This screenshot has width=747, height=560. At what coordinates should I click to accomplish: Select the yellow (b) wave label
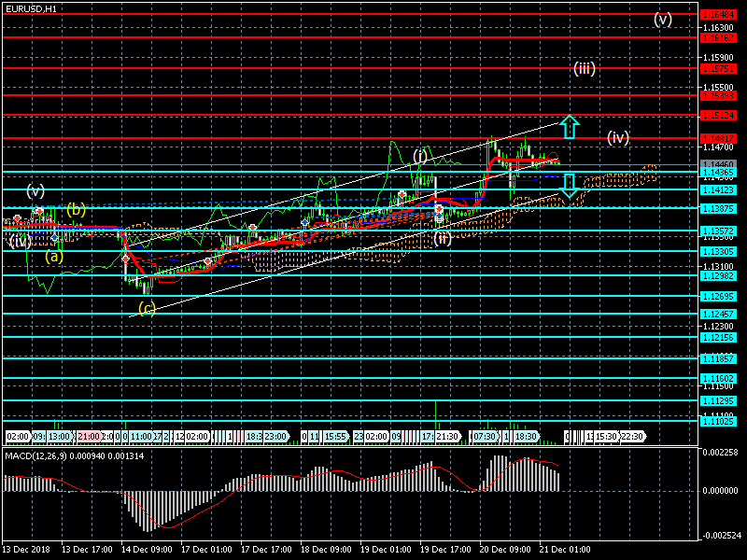76,208
